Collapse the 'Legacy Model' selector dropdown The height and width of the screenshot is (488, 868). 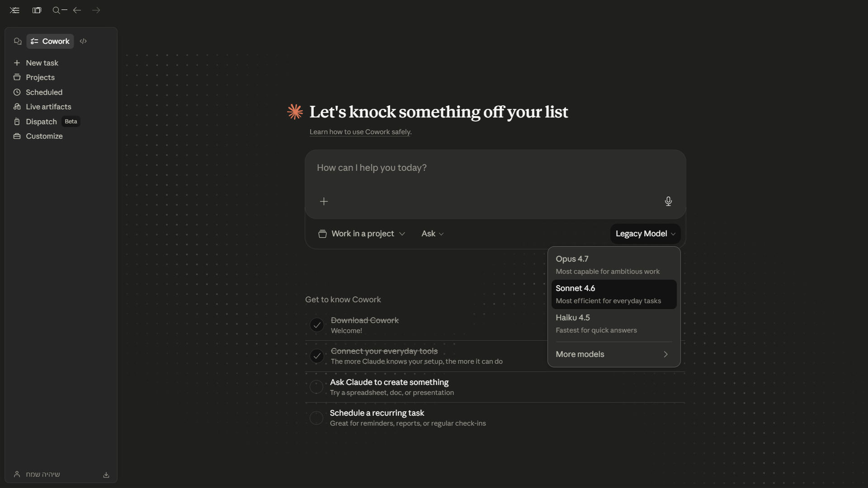pyautogui.click(x=645, y=234)
